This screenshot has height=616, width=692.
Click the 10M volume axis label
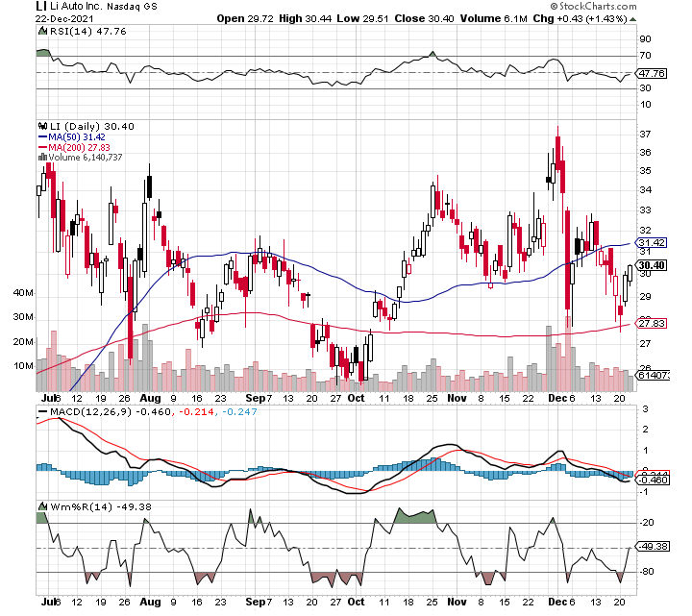click(23, 366)
